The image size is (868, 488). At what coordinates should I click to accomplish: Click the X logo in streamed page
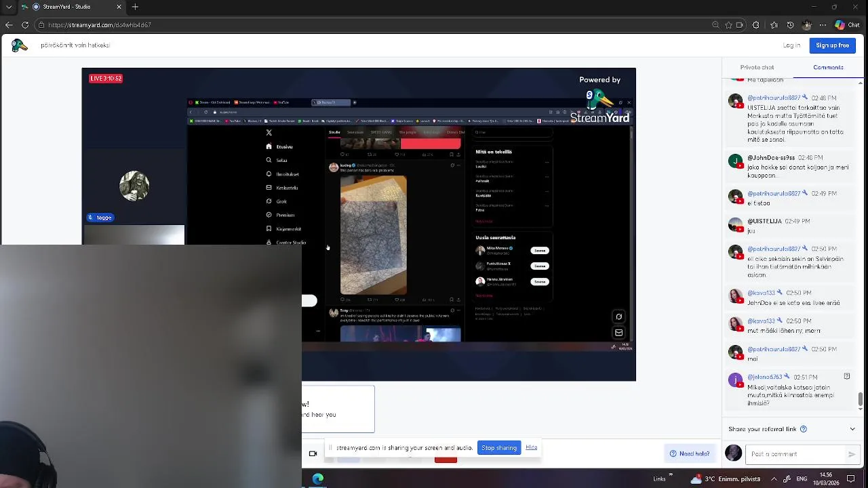(x=269, y=133)
